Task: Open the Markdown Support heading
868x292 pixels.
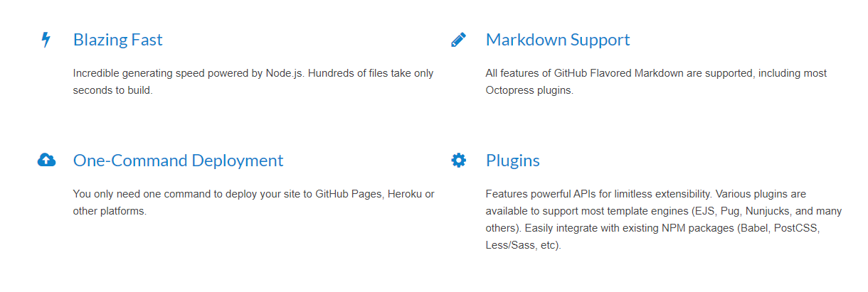Action: 558,40
